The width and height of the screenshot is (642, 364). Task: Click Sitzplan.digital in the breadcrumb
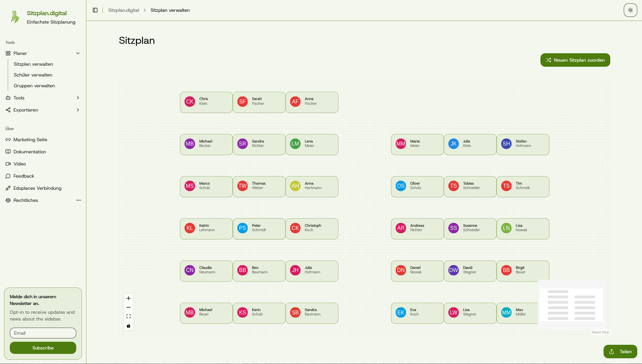123,10
